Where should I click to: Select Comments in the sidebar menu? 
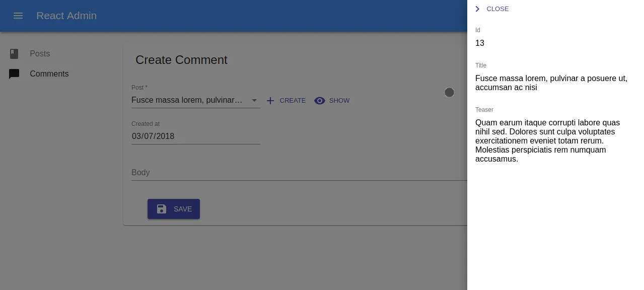pyautogui.click(x=49, y=74)
